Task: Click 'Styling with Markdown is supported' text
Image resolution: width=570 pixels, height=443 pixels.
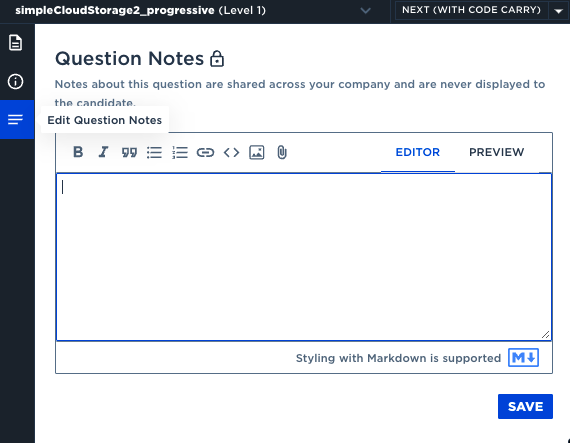Action: pos(398,358)
